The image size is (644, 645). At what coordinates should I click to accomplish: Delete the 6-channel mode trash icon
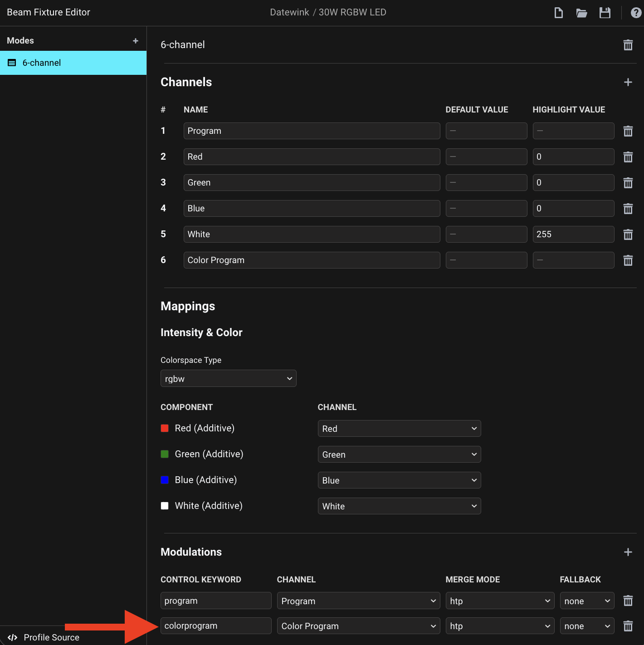(x=628, y=45)
